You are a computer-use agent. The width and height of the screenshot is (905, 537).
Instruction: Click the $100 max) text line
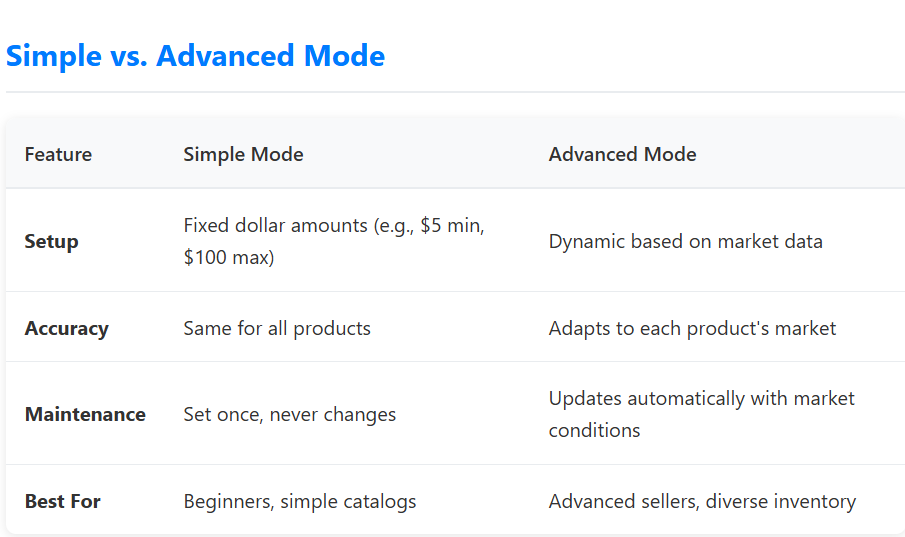pyautogui.click(x=229, y=257)
